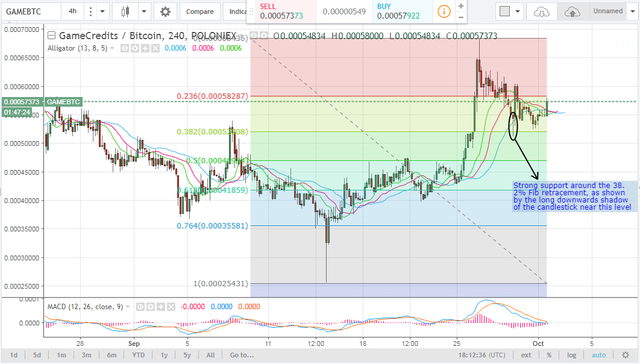This screenshot has width=640, height=364.
Task: Select the candlestick chart style icon
Action: click(x=125, y=11)
